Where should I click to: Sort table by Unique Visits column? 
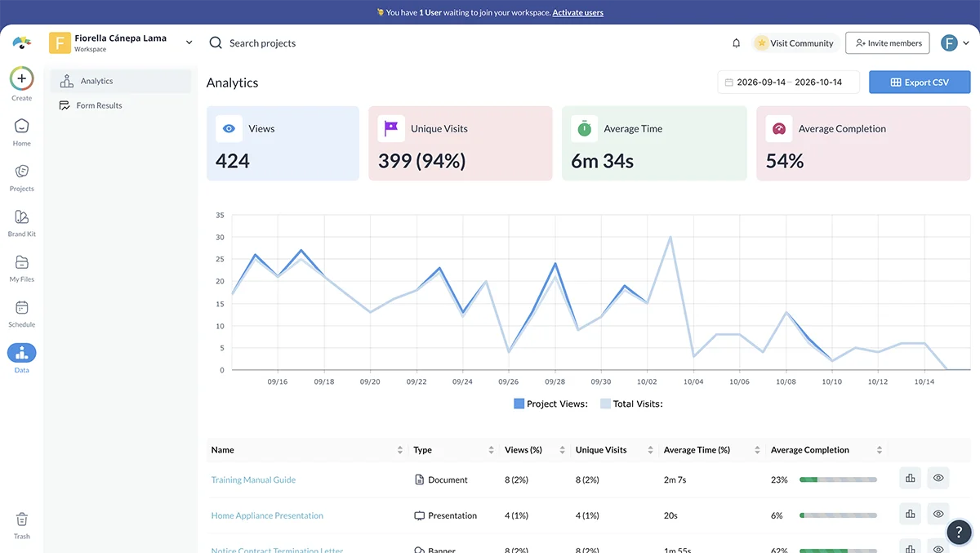tap(650, 450)
